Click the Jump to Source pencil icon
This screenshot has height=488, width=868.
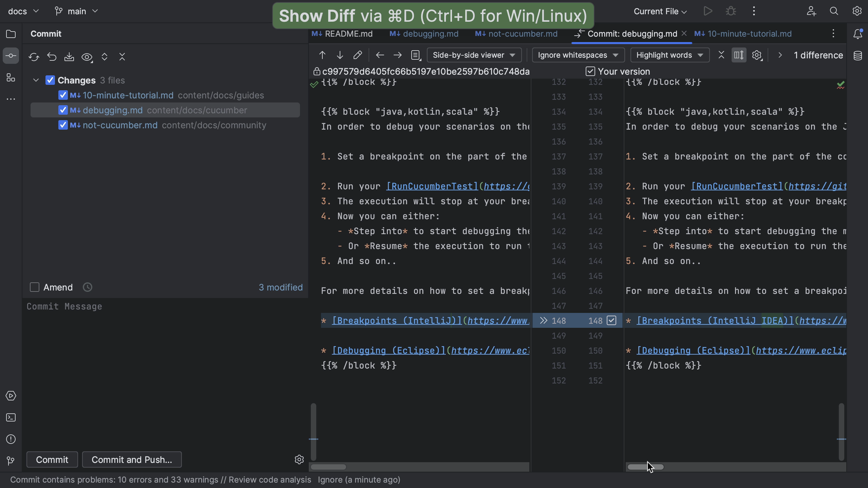tap(358, 55)
